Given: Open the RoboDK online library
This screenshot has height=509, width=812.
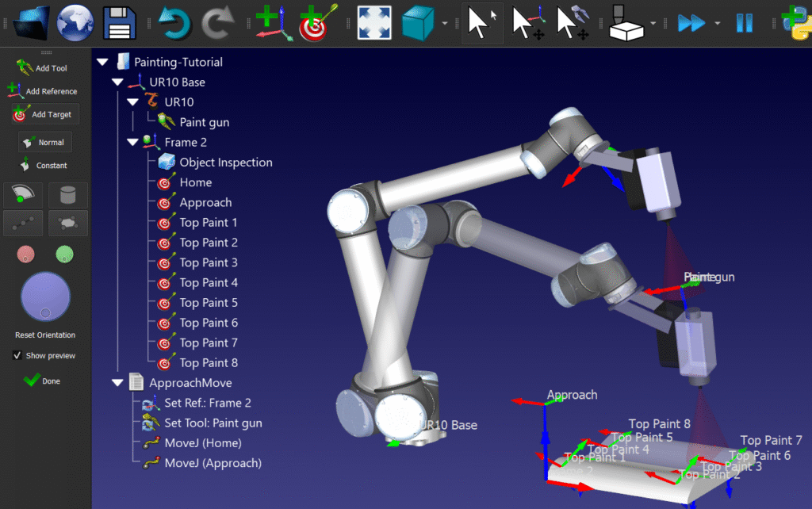Looking at the screenshot, I should (74, 22).
